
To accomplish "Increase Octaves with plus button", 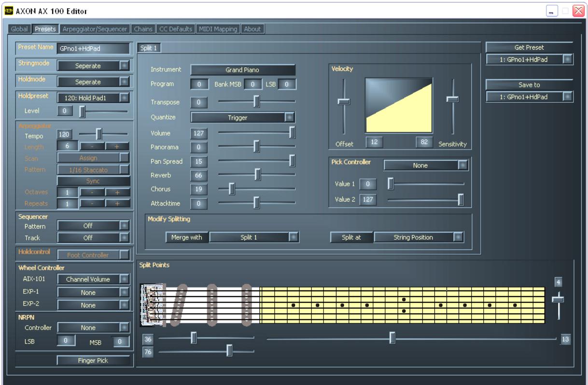I will click(118, 192).
